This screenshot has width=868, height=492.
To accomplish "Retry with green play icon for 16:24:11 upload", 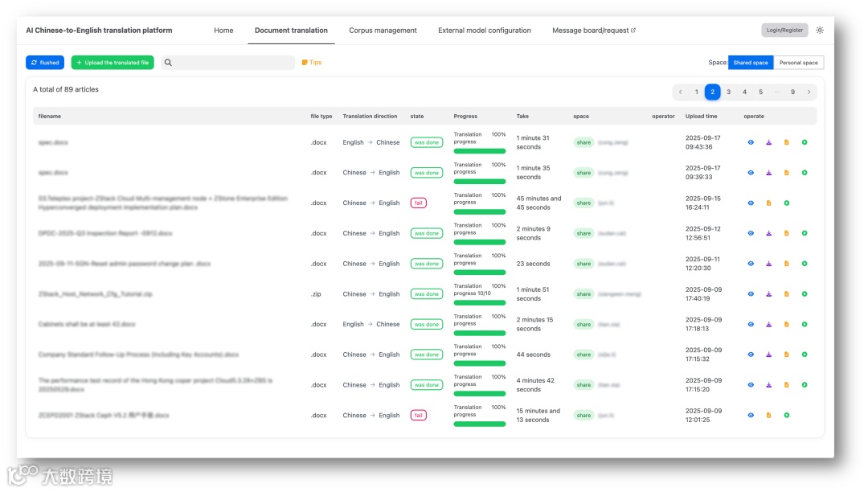I will click(787, 203).
